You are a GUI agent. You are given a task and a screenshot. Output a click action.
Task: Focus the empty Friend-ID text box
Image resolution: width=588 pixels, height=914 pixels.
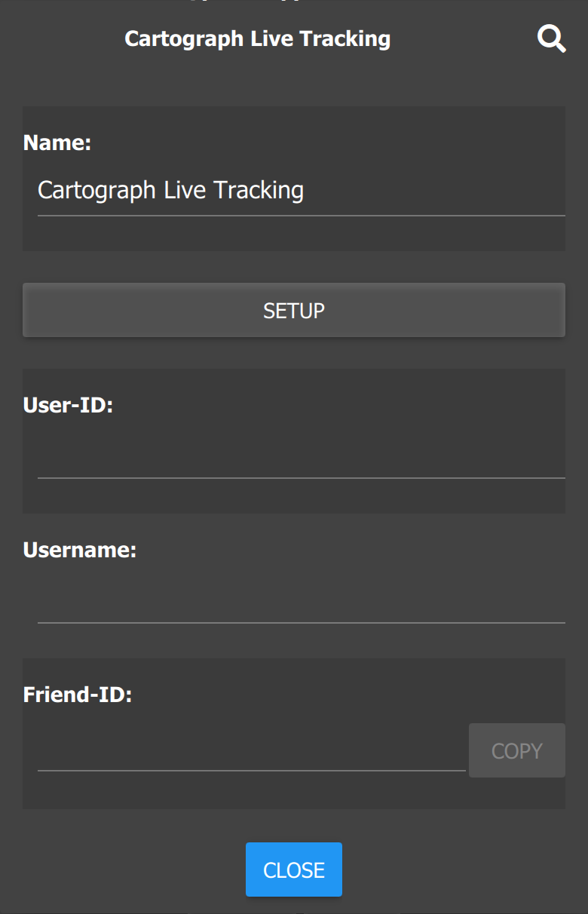click(x=249, y=754)
